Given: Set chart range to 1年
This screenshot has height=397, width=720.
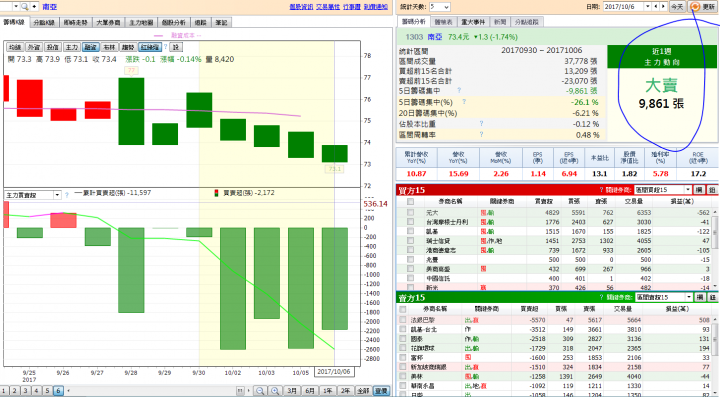Looking at the screenshot, I should click(327, 391).
